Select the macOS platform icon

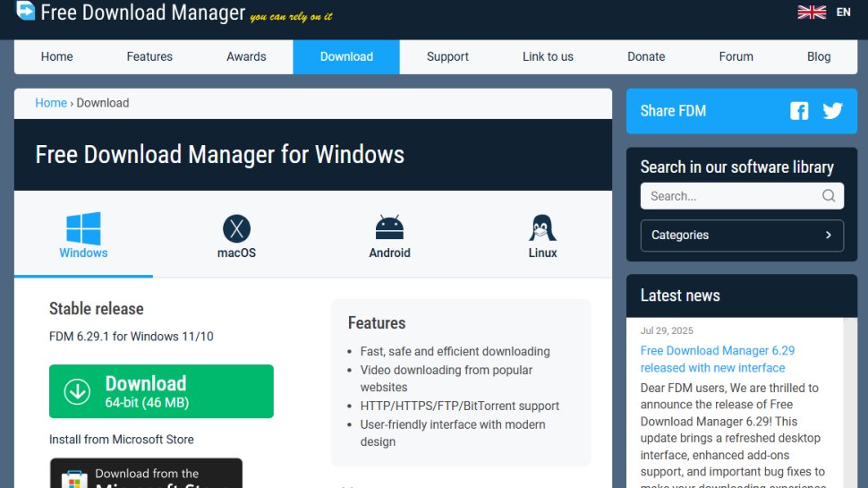pos(236,228)
